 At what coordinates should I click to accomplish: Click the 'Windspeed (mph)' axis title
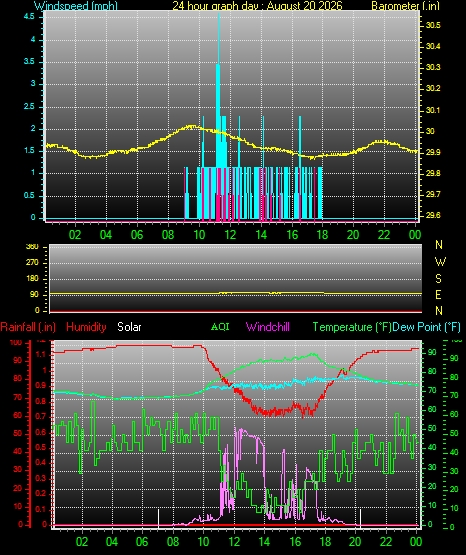pos(76,5)
